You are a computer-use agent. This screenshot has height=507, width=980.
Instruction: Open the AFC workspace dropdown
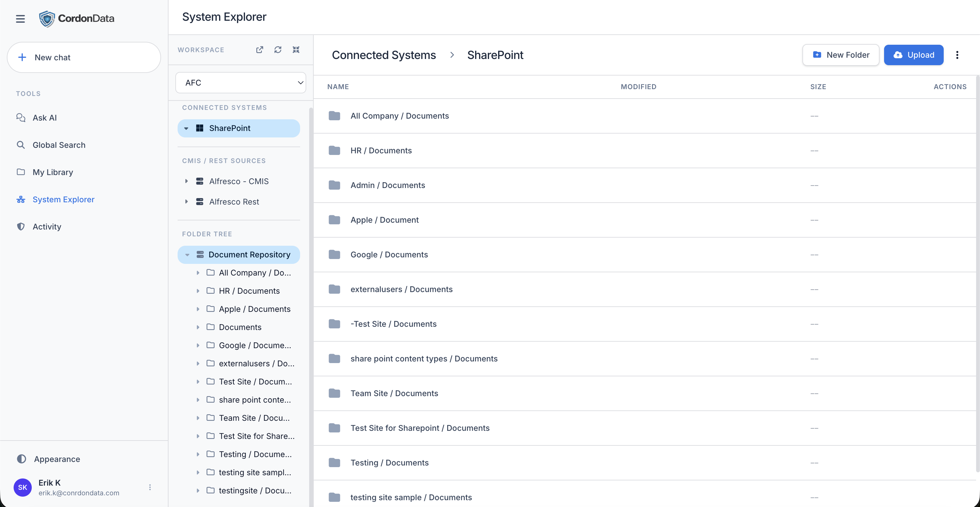point(240,83)
